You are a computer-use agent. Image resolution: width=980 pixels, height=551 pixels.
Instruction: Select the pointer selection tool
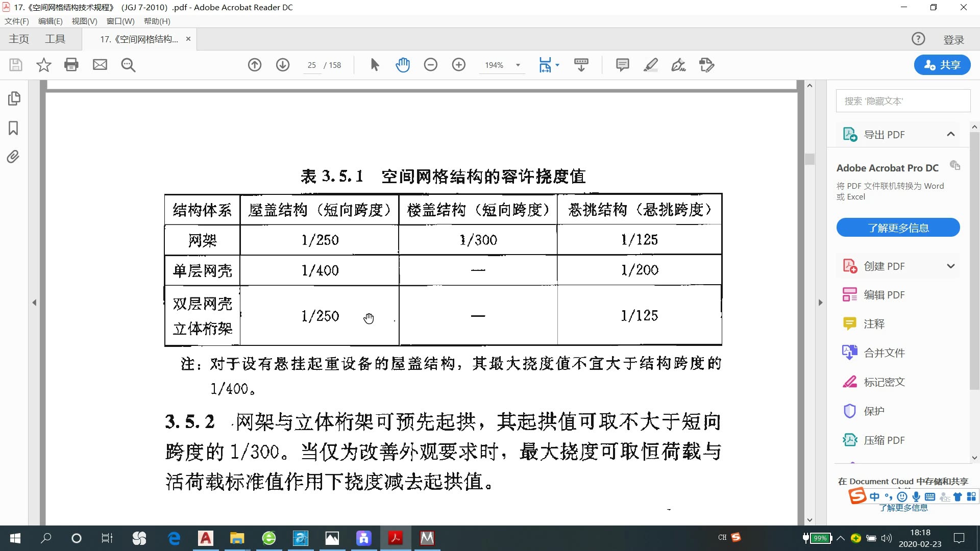tap(375, 65)
